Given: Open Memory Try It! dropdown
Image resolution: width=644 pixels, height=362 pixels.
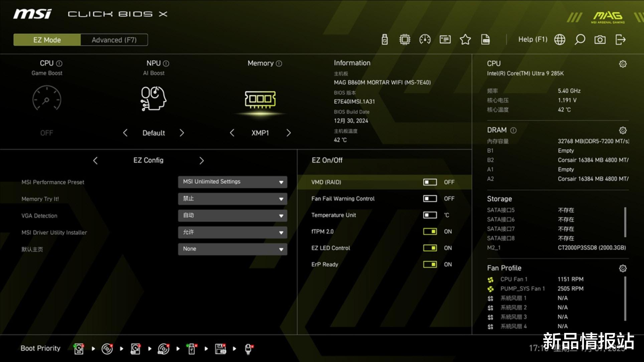Looking at the screenshot, I should pyautogui.click(x=232, y=199).
